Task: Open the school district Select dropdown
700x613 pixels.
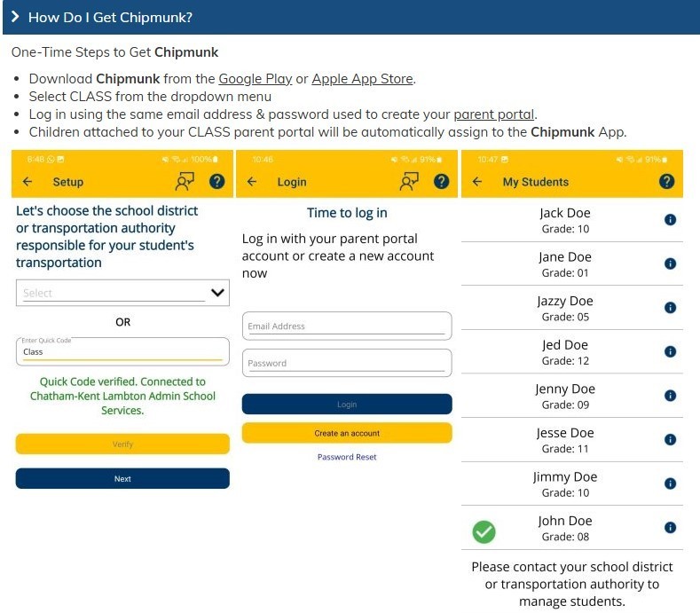Action: 122,293
